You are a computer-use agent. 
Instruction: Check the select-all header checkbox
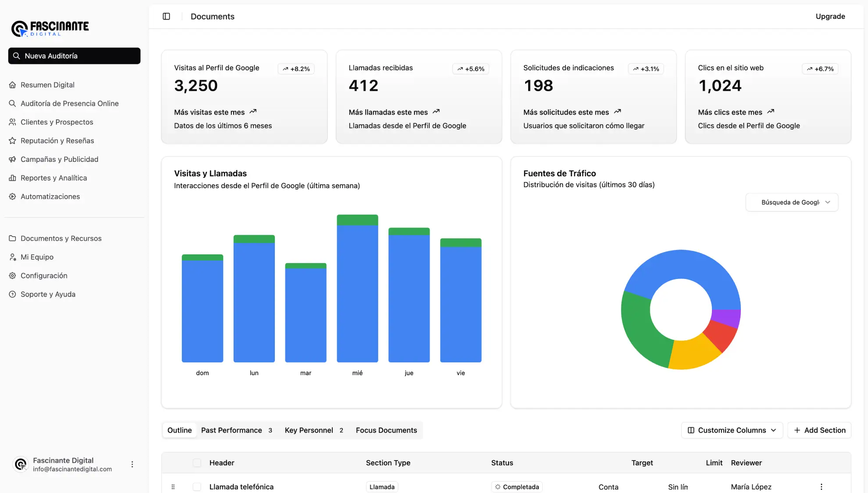[197, 463]
